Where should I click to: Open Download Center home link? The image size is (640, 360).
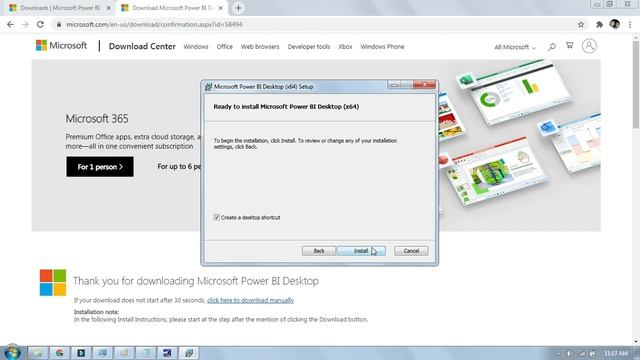pyautogui.click(x=142, y=46)
